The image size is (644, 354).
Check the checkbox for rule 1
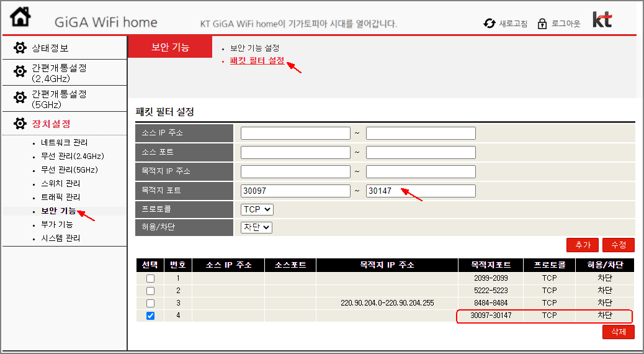click(x=150, y=278)
